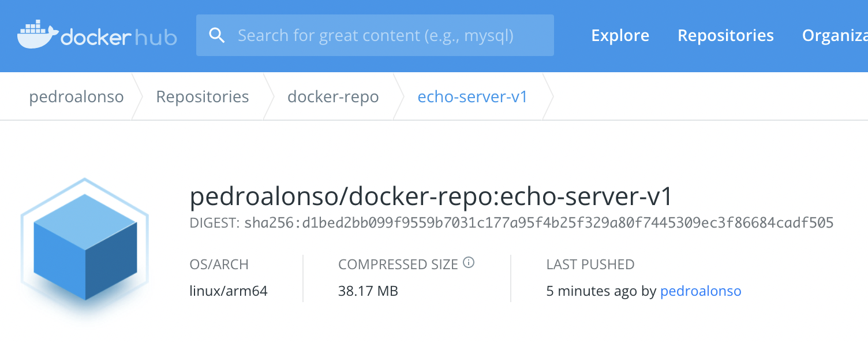Click the search magnifying glass icon
Screen dimensions: 868x342
(217, 35)
